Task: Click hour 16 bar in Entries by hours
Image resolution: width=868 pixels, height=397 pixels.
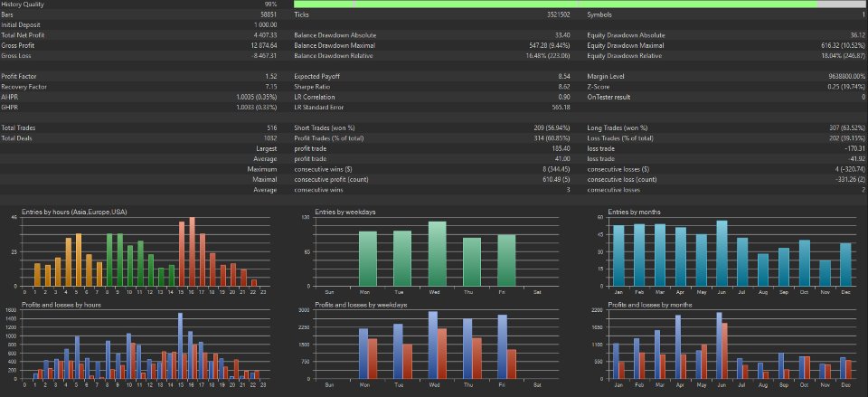Action: coord(192,251)
